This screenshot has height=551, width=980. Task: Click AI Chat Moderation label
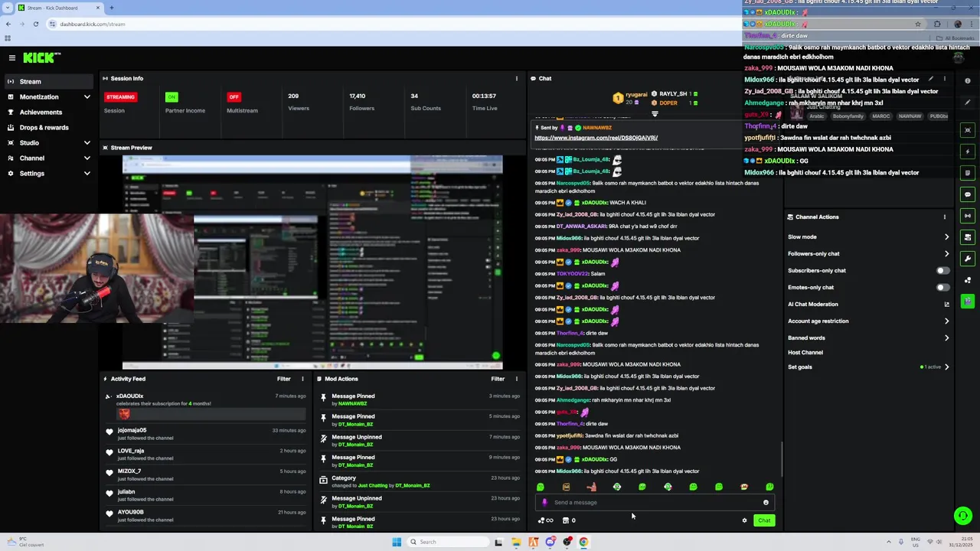pos(813,305)
